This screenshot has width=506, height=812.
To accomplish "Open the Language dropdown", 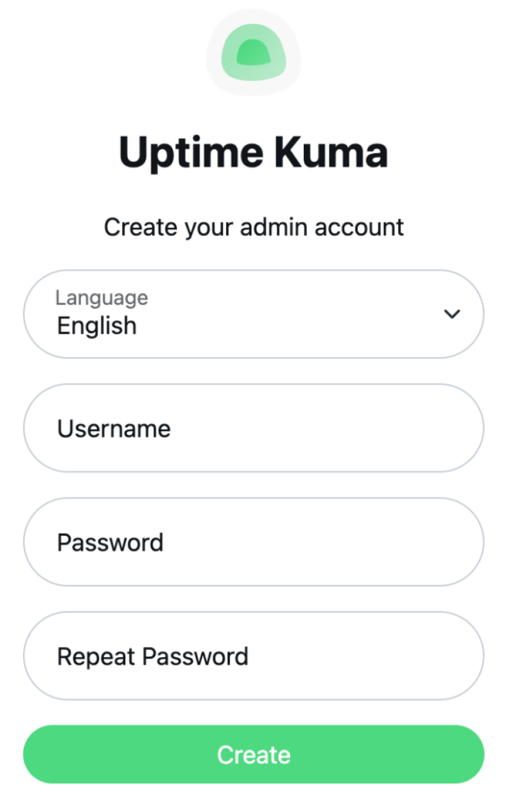I will click(253, 313).
